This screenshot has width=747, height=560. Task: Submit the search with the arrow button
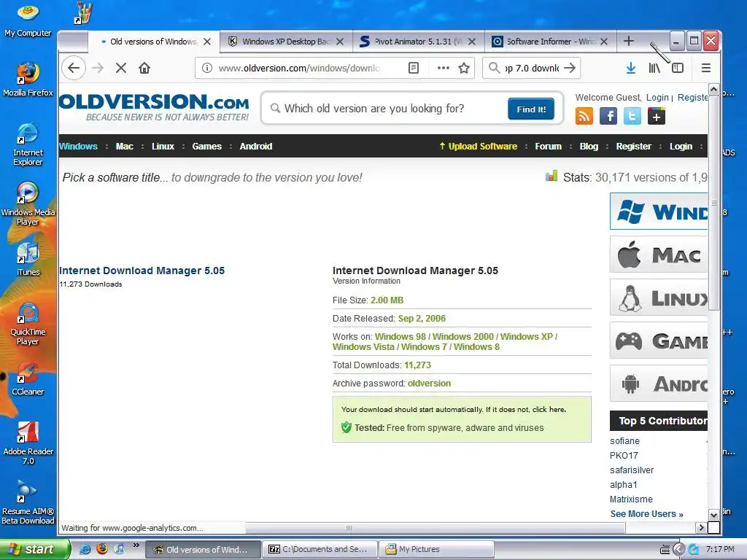click(x=569, y=68)
